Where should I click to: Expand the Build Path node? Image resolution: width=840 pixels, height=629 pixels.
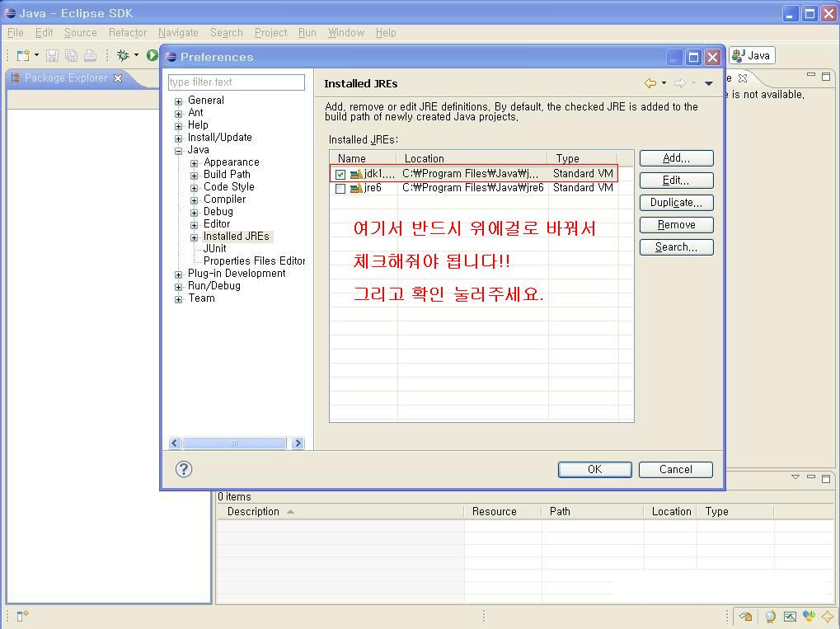pos(194,176)
